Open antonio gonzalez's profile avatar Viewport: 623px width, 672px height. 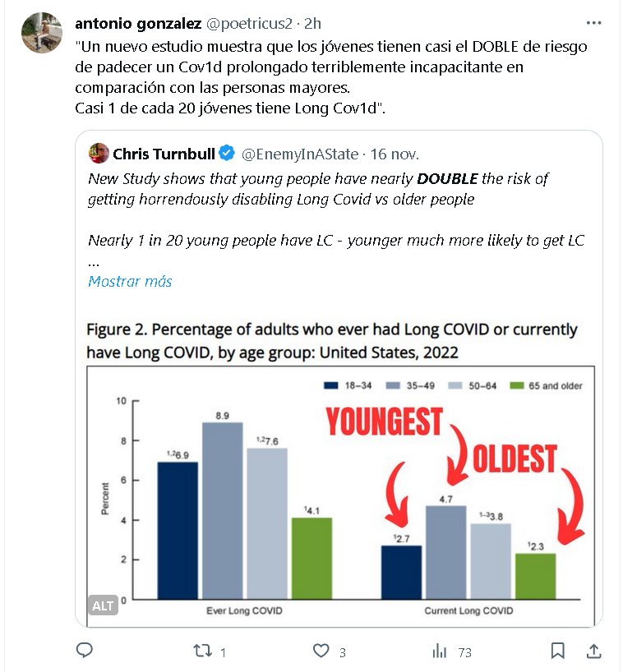coord(42,33)
